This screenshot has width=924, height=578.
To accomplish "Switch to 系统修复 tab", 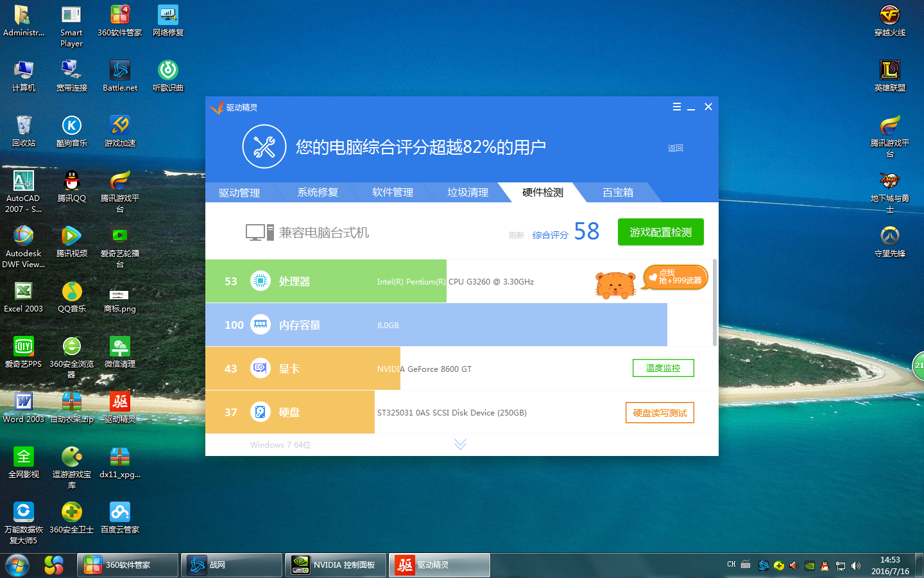I will 318,192.
